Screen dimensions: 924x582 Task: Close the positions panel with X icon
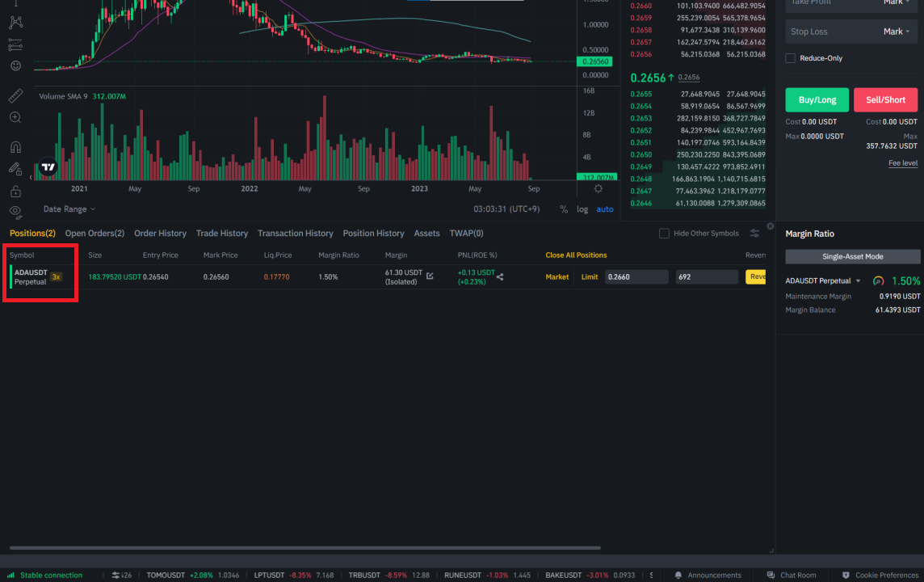pyautogui.click(x=771, y=226)
